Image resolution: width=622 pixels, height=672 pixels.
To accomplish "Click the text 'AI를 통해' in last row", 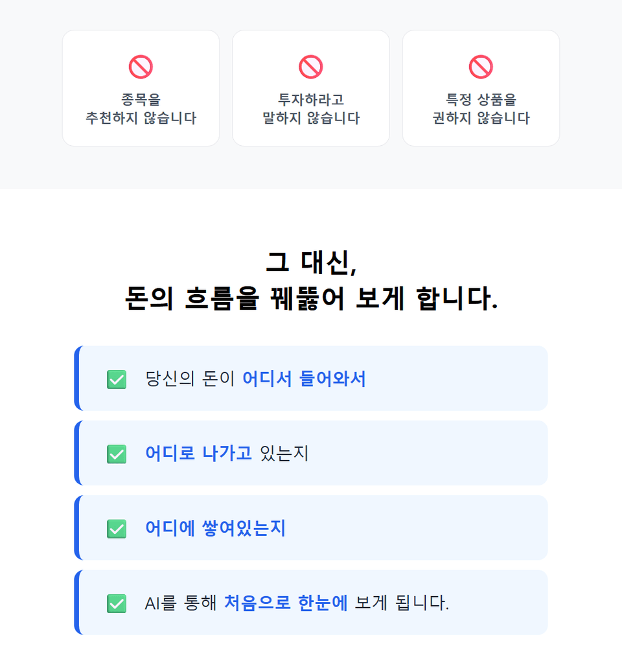I will (180, 603).
